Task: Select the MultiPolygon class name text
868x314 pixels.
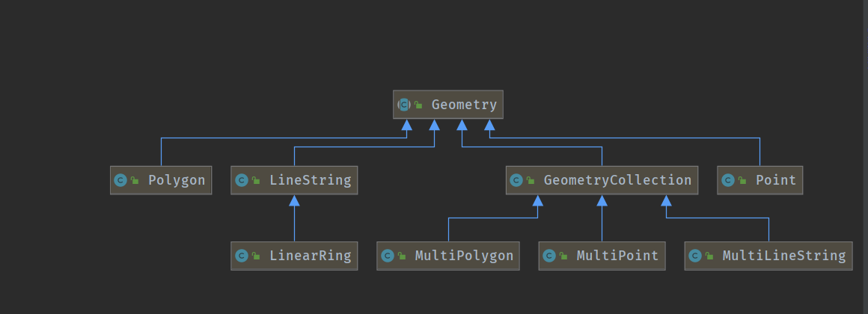Action: [x=464, y=256]
